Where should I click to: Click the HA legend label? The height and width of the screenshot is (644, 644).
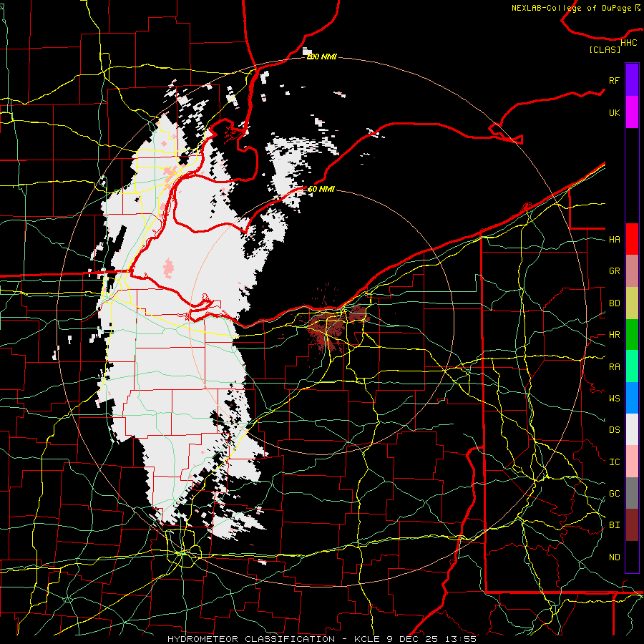click(614, 240)
